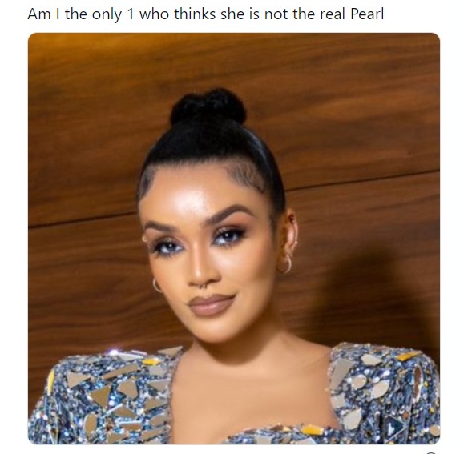Click the woman's lips in the photo
The width and height of the screenshot is (476, 454).
[212, 305]
